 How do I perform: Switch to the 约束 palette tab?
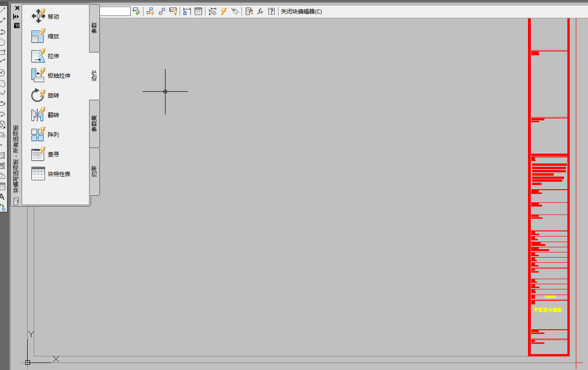coord(94,171)
